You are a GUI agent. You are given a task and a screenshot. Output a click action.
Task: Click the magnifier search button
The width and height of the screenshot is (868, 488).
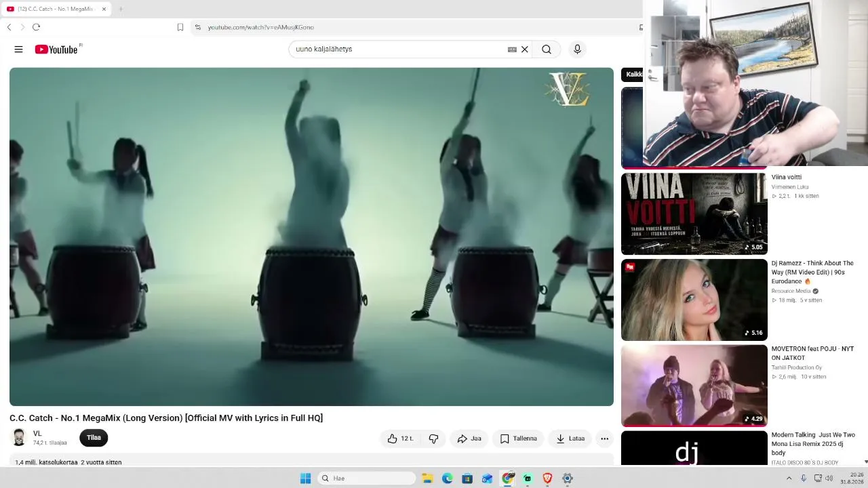[547, 49]
